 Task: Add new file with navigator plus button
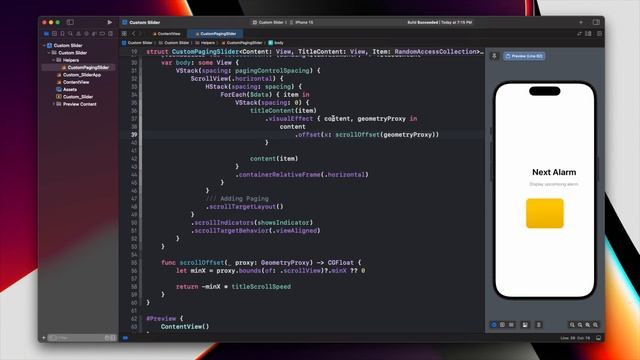coord(44,338)
